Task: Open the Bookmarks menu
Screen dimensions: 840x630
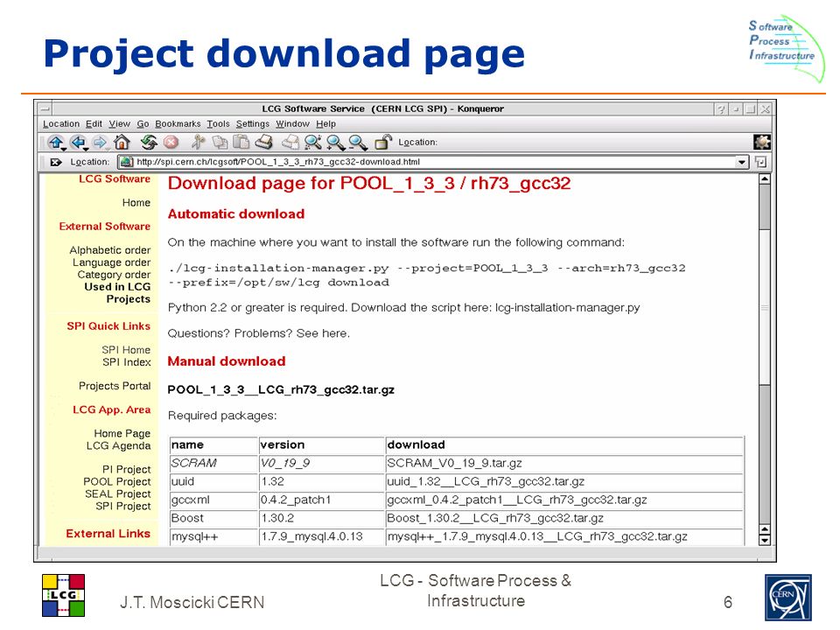Action: (178, 123)
